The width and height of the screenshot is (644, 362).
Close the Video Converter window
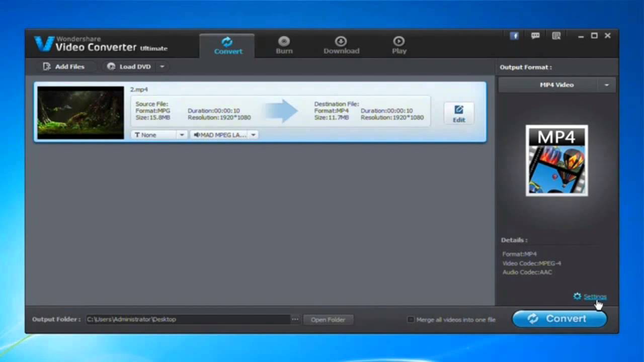coord(608,36)
